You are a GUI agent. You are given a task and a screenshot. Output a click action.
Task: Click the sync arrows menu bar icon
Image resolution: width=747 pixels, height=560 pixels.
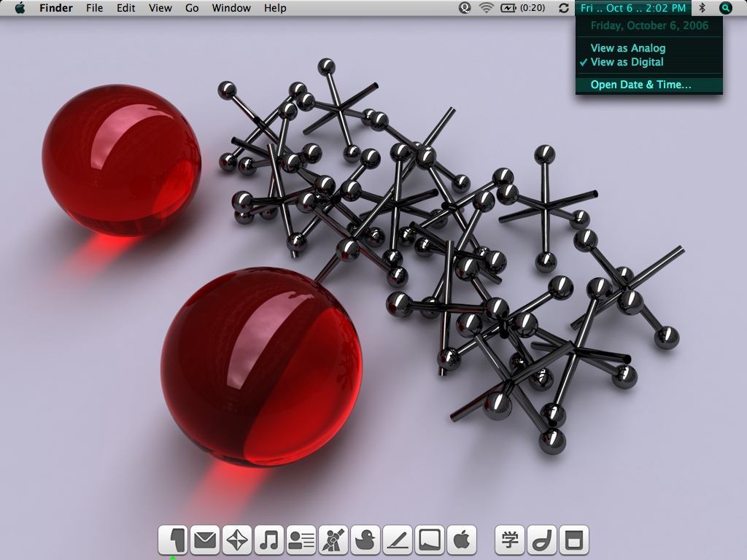(x=564, y=8)
